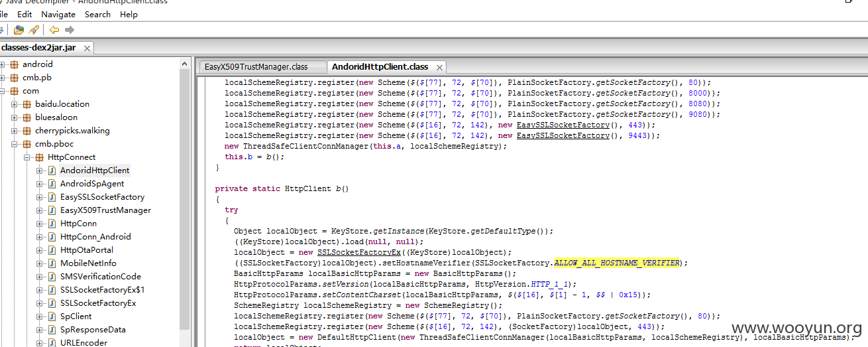This screenshot has height=347, width=868.
Task: Open URLEncoder class
Action: 83,343
